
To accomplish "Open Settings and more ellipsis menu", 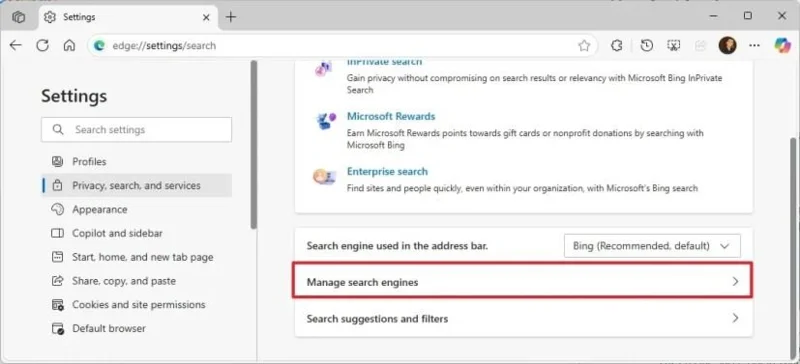I will [754, 45].
